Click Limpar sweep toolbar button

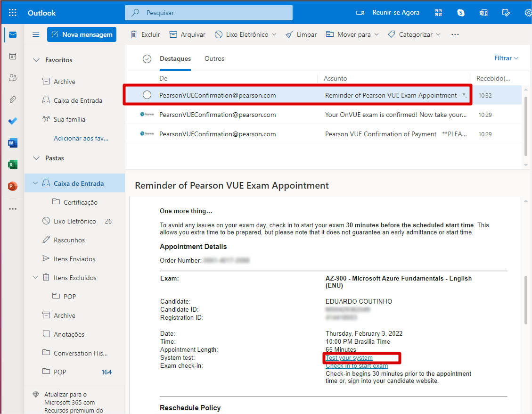tap(301, 34)
